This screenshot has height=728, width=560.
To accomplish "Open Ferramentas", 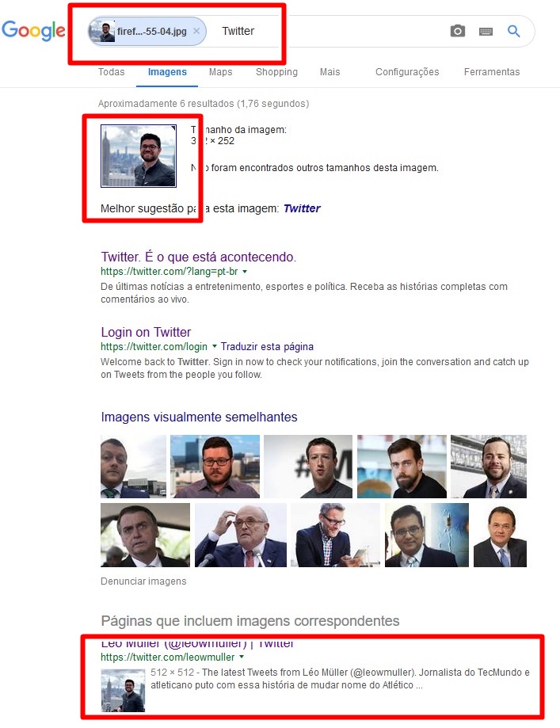I will coord(492,72).
